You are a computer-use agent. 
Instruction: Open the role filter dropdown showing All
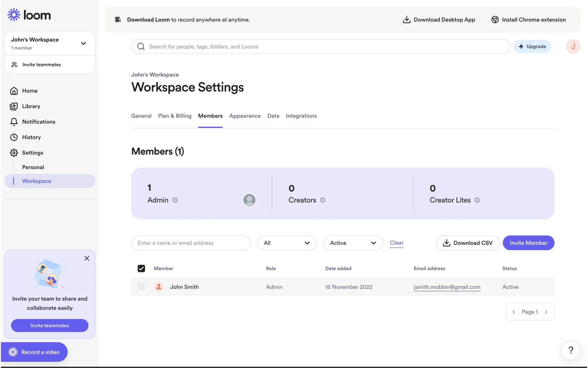287,243
